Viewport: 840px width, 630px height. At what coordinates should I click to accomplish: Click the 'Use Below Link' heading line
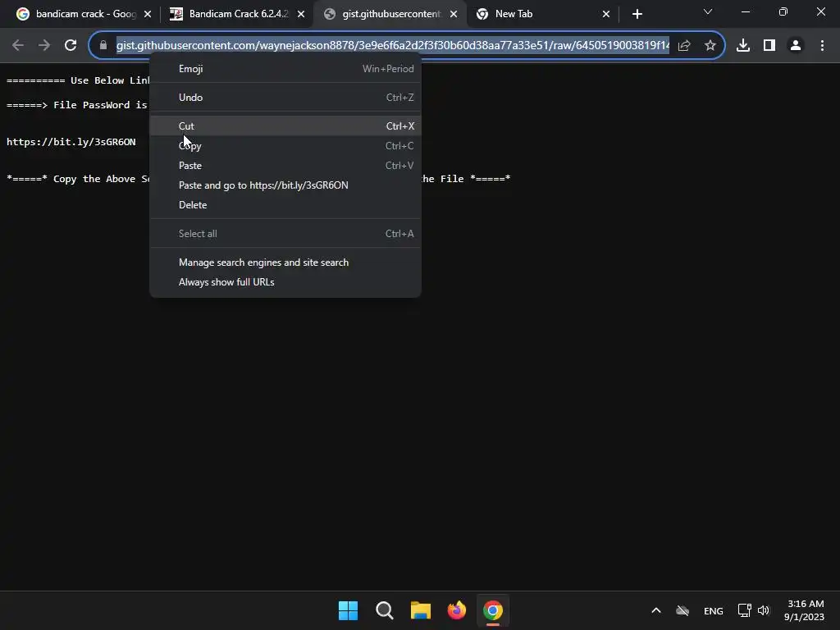78,80
